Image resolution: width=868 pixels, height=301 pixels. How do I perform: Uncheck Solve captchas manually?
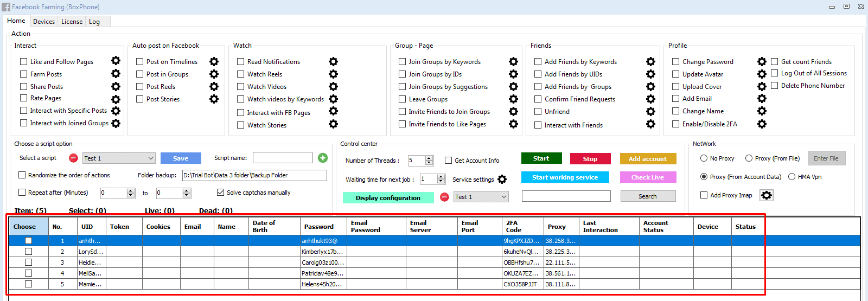220,192
